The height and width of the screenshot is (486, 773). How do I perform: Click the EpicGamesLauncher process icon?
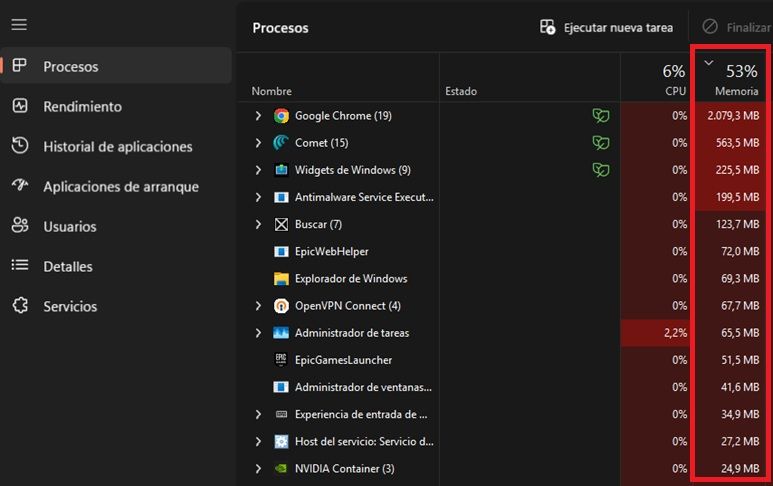pos(281,360)
